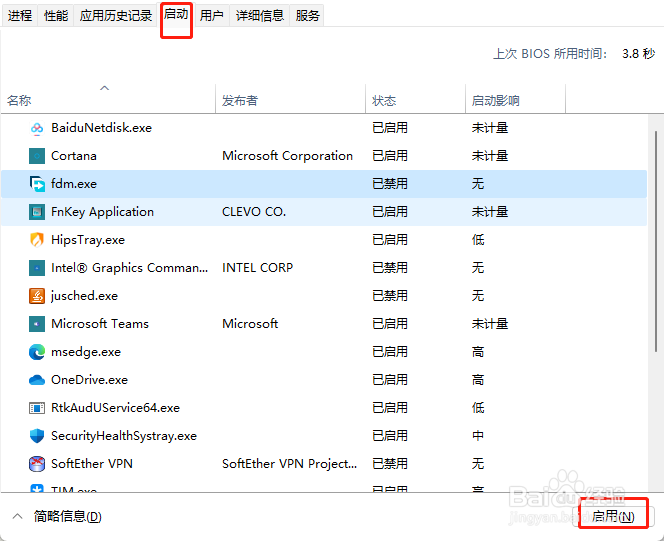Click the HipsTray.exe shield icon
Viewport: 664px width, 541px height.
coord(37,240)
